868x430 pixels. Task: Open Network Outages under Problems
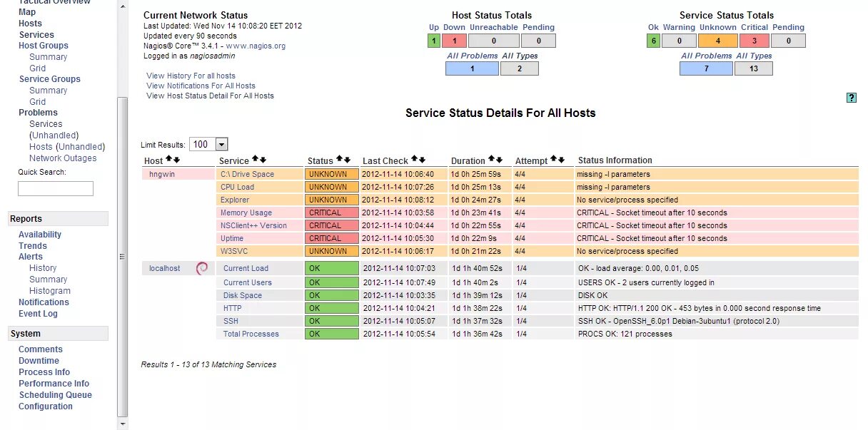coord(63,158)
